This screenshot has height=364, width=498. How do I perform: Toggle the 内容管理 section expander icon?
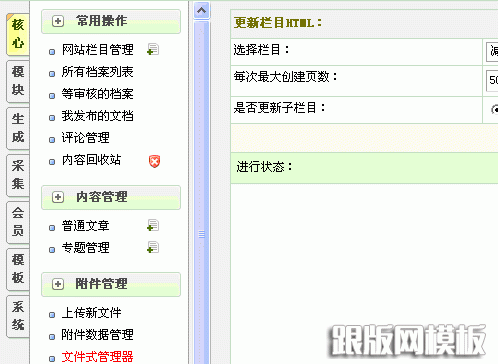pos(58,197)
